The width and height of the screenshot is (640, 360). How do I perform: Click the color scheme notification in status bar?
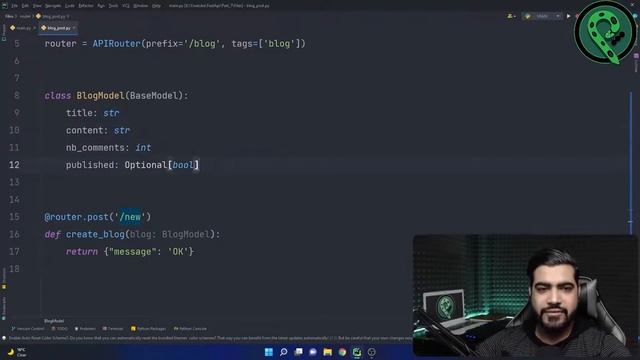coord(208,338)
